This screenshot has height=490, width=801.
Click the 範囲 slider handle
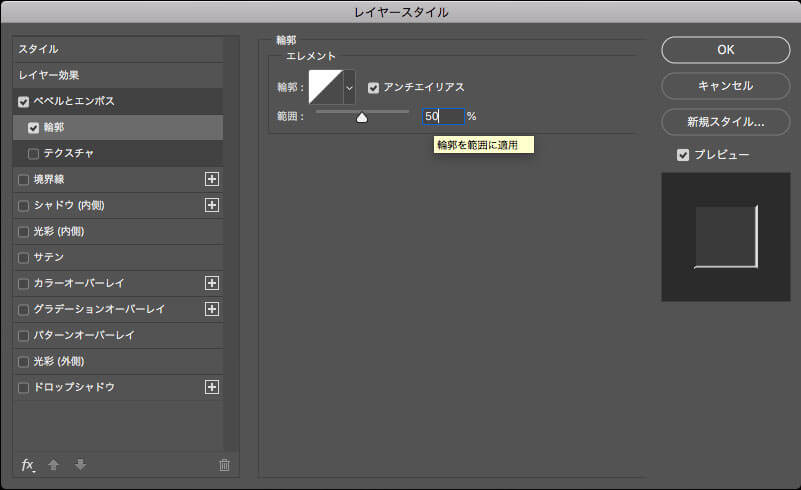click(x=362, y=118)
